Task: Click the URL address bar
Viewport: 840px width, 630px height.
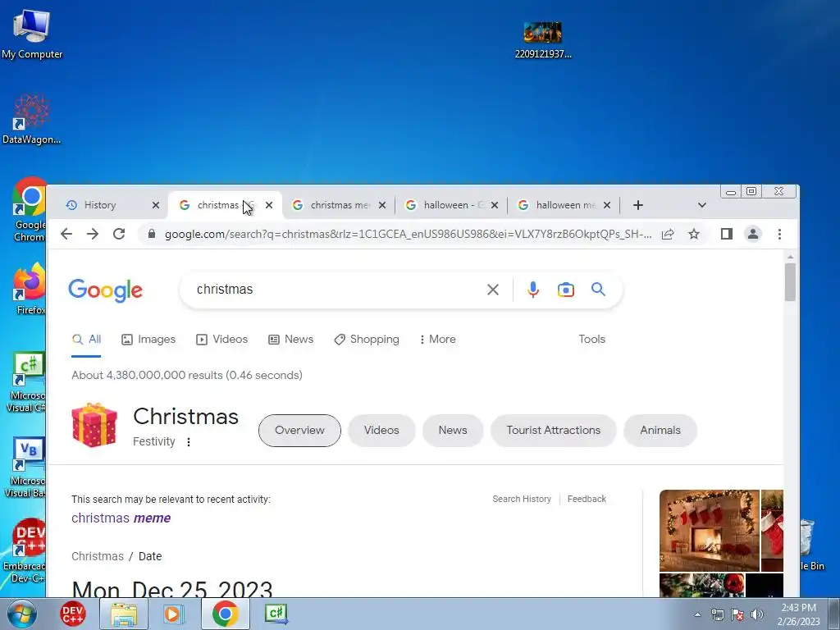Action: pos(409,234)
